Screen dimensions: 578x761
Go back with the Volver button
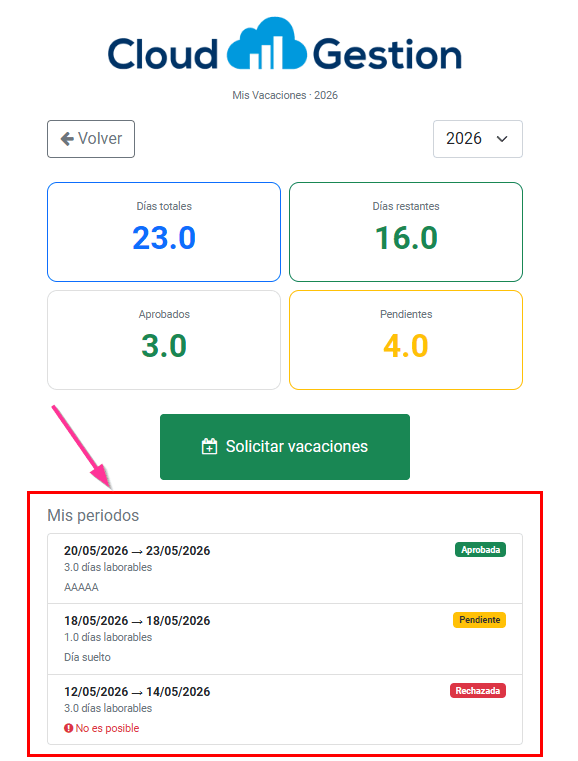[x=91, y=139]
